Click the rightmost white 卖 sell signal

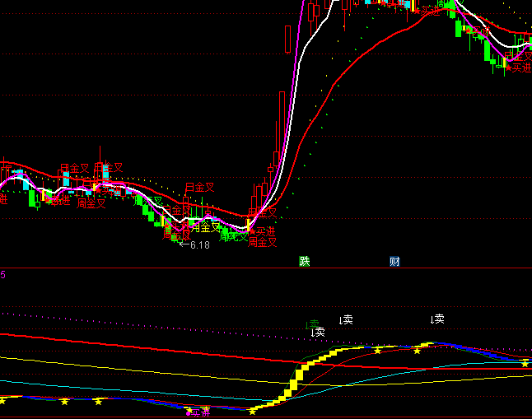tap(438, 319)
